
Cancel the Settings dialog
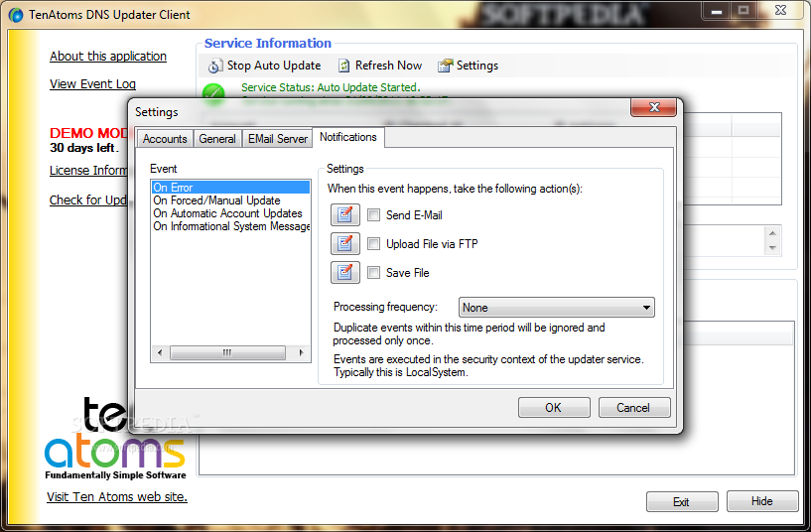coord(634,407)
